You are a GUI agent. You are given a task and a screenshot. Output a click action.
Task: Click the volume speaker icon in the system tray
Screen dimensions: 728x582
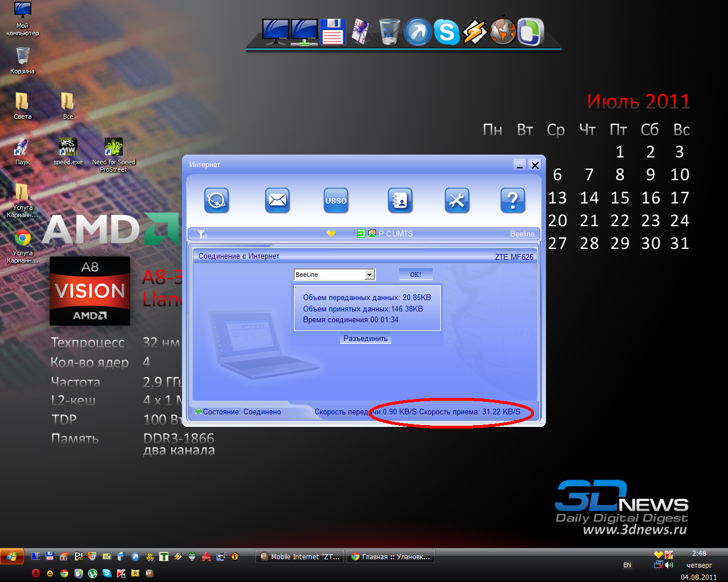669,565
